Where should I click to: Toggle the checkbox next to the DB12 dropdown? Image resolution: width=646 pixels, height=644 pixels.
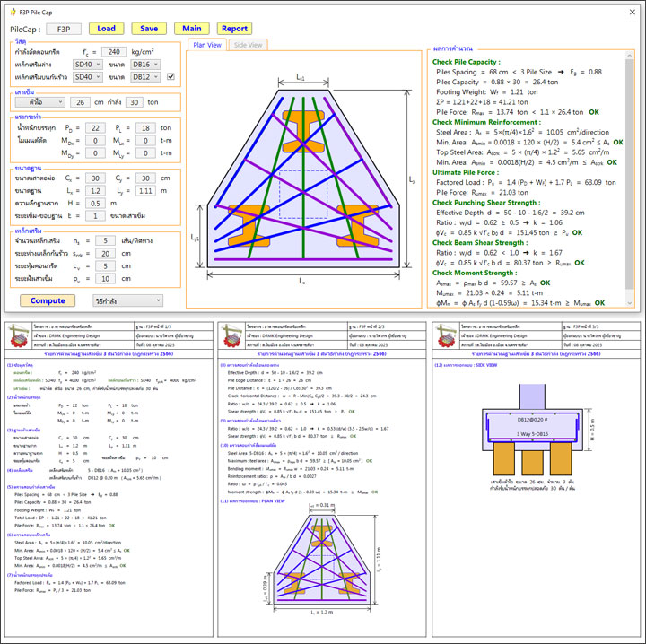pos(170,77)
